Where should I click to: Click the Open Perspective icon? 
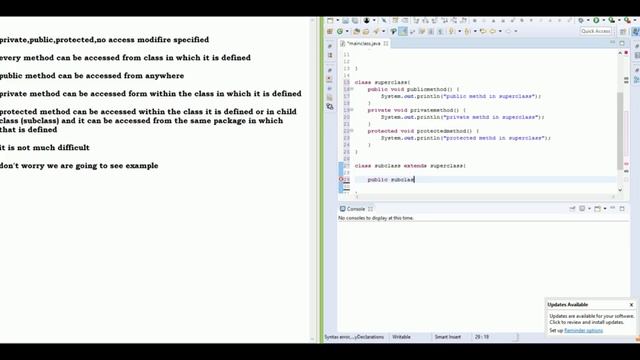click(x=623, y=31)
